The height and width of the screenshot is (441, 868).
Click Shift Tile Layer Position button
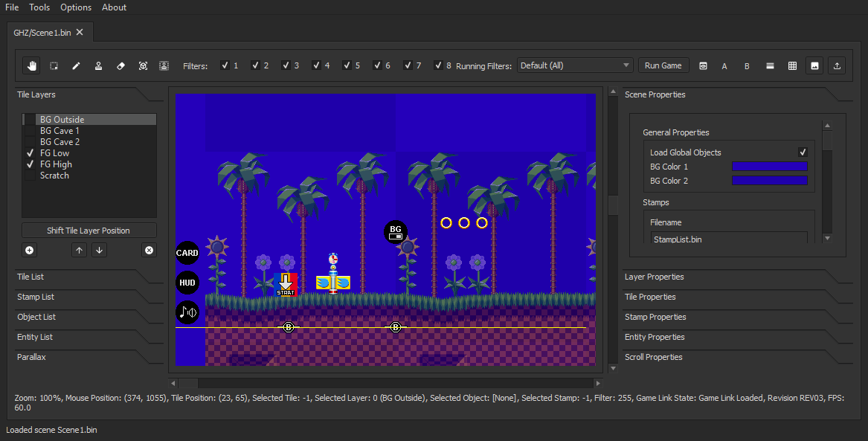(x=89, y=231)
